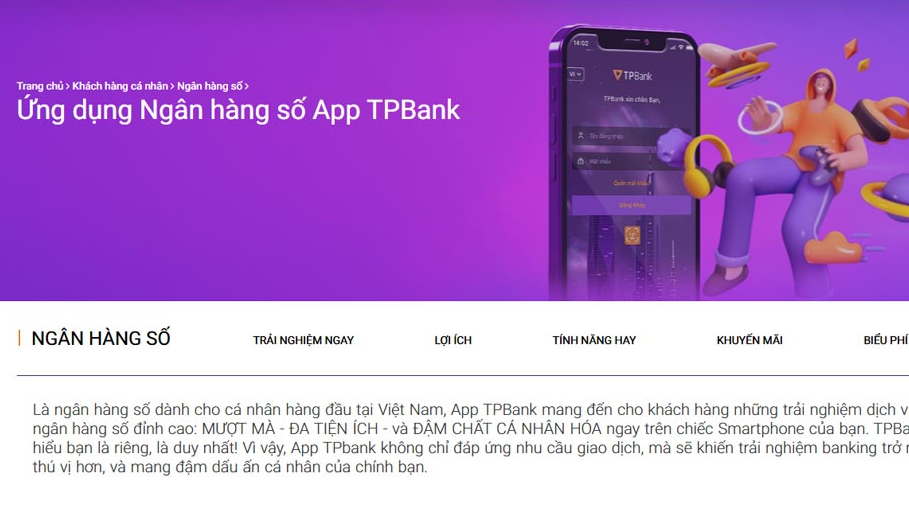Click the Tên đăng nhập input field

click(x=631, y=136)
